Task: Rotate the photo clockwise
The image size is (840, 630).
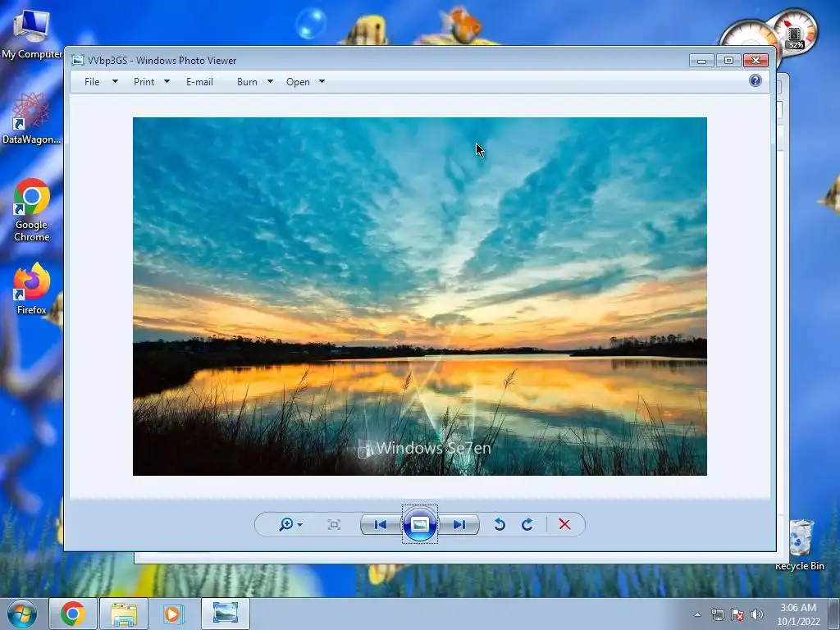Action: pyautogui.click(x=527, y=524)
